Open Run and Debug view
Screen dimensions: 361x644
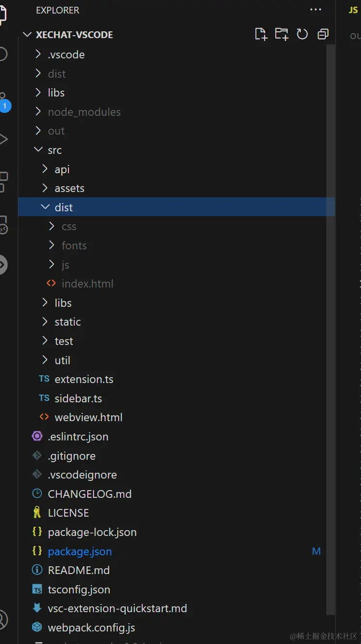tap(3, 140)
